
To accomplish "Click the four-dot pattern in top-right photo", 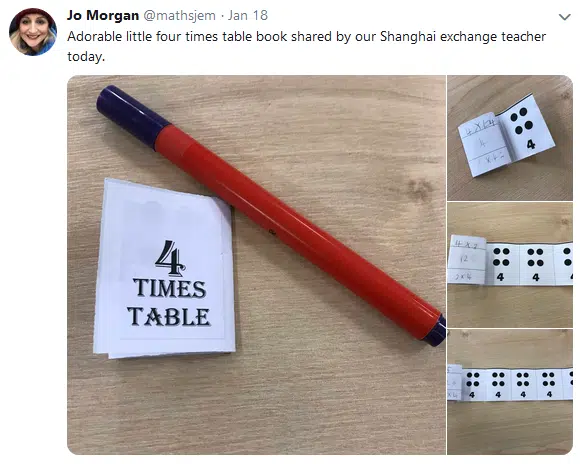I will click(521, 120).
